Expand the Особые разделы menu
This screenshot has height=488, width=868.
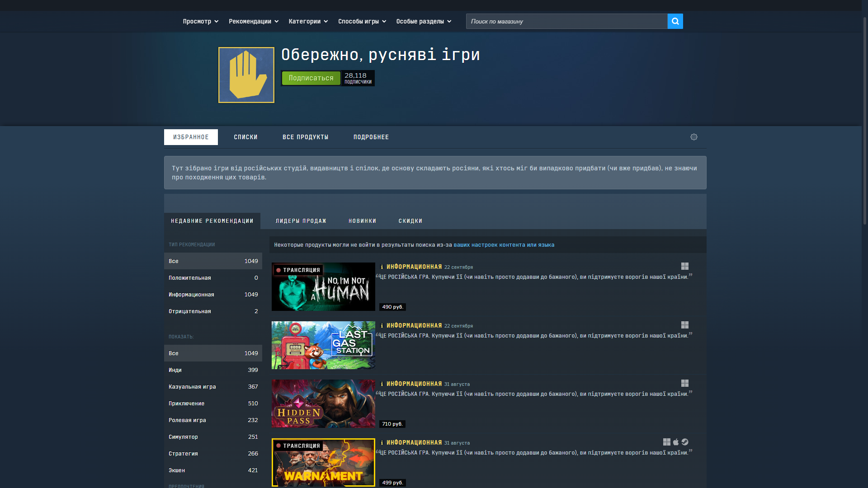click(423, 21)
